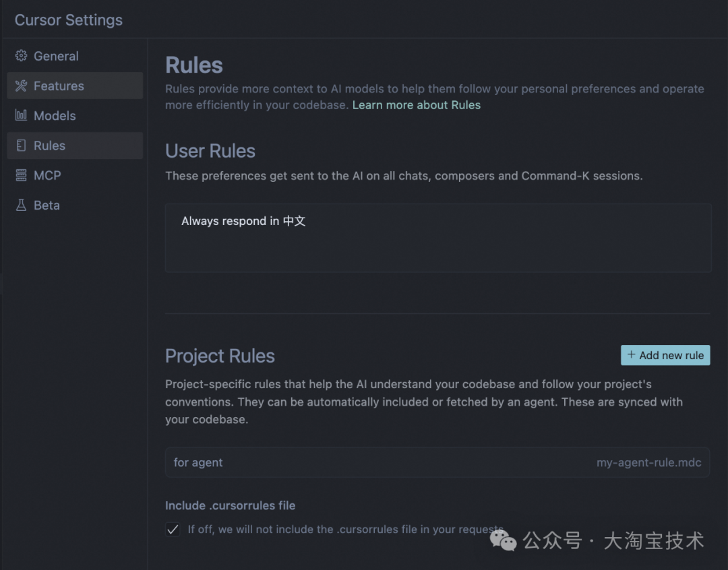Screen dimensions: 728x570
Task: Focus the User Rules text box
Action: click(x=438, y=238)
